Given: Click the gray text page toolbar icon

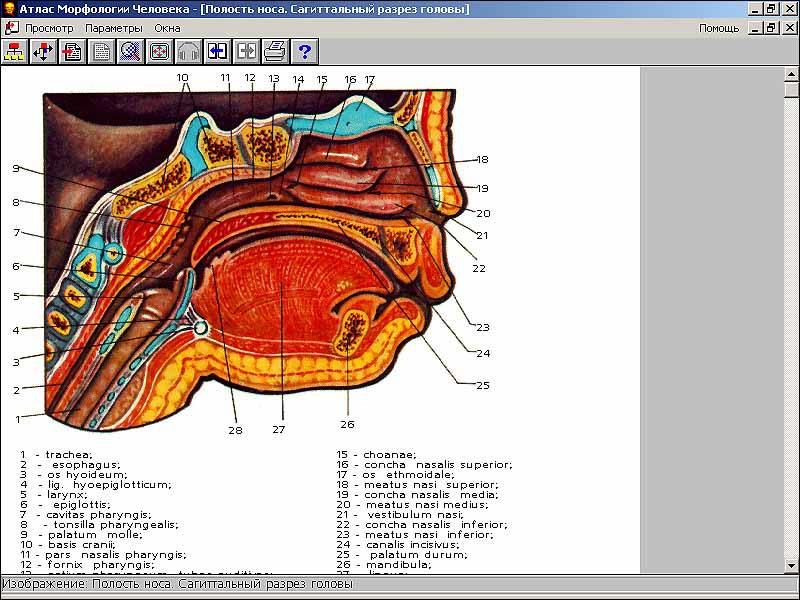Looking at the screenshot, I should tap(101, 51).
